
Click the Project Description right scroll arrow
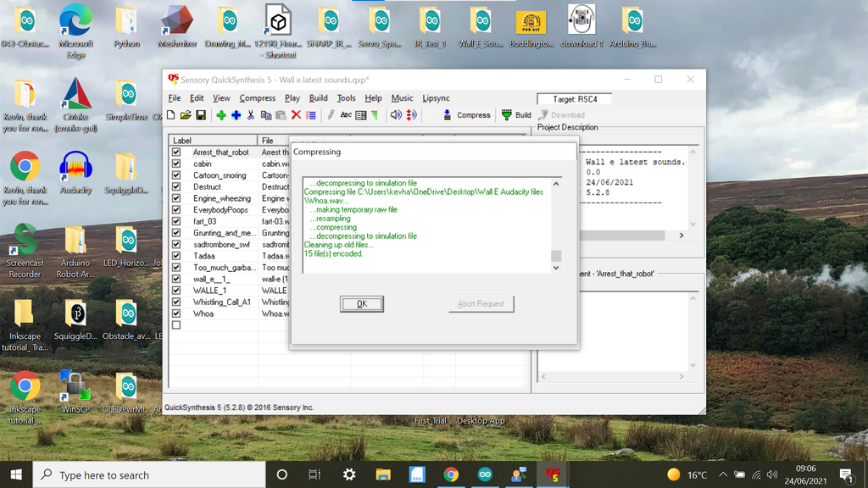682,236
